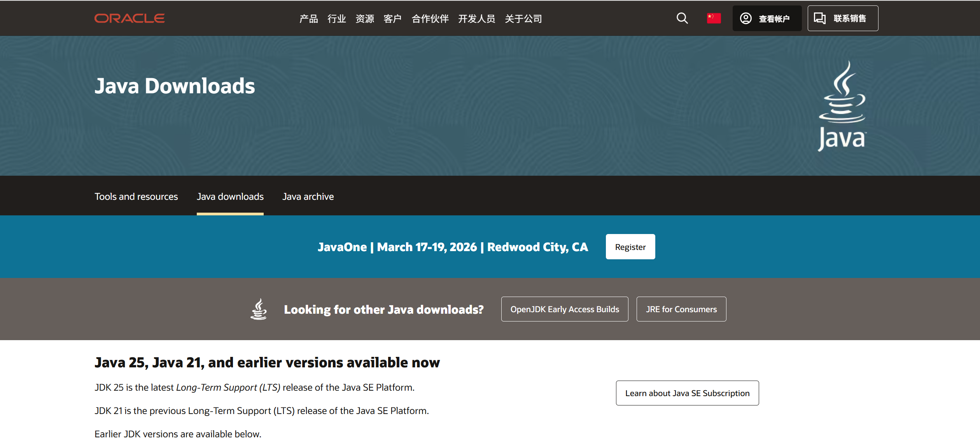Open the 关于公司 menu item
980x442 pixels.
pos(523,19)
